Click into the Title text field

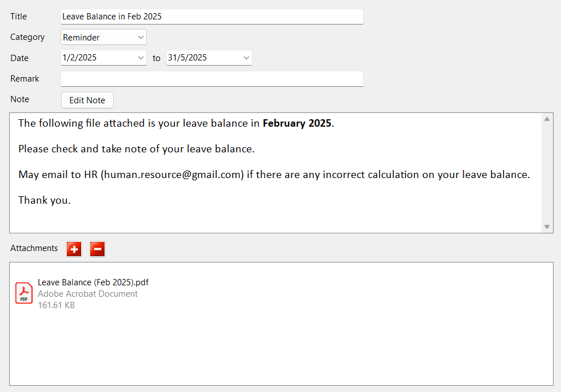point(211,17)
